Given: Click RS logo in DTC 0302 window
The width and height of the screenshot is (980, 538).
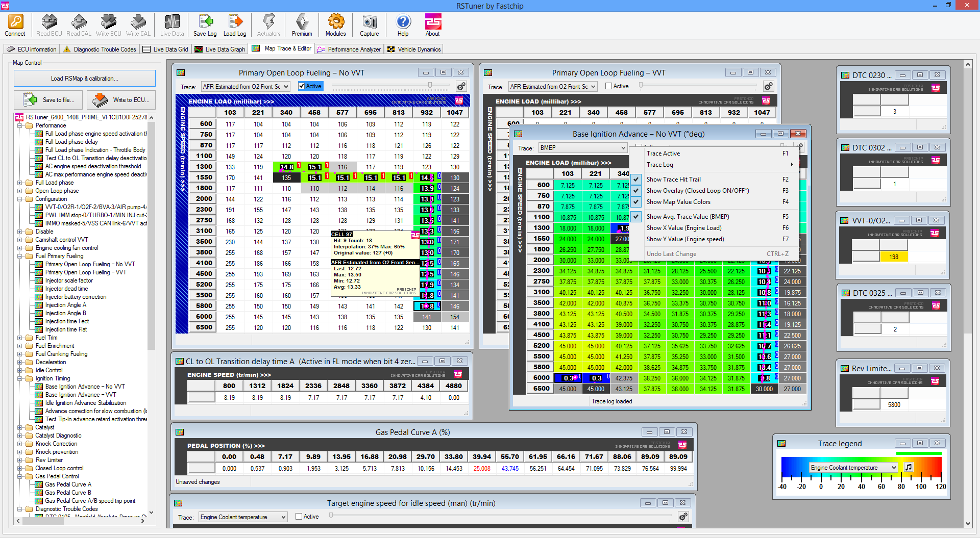Looking at the screenshot, I should click(x=936, y=160).
